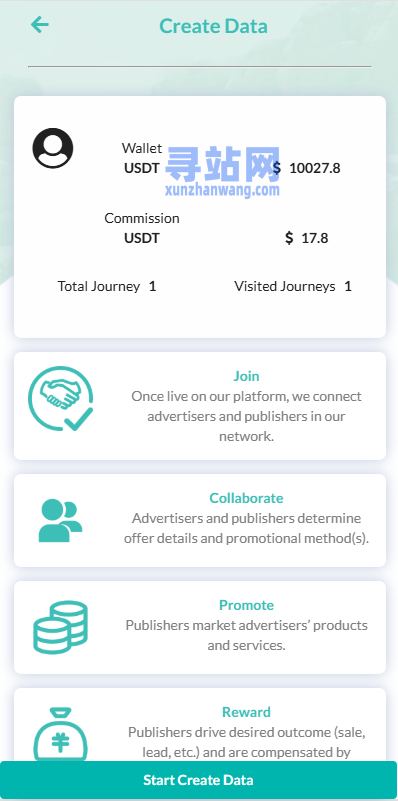Click the Commission label
The height and width of the screenshot is (801, 398).
coord(142,218)
